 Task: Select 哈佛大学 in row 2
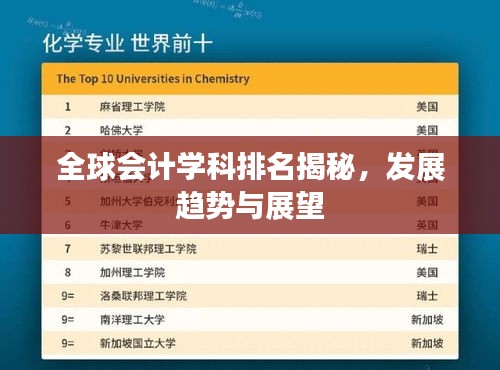[x=121, y=130]
